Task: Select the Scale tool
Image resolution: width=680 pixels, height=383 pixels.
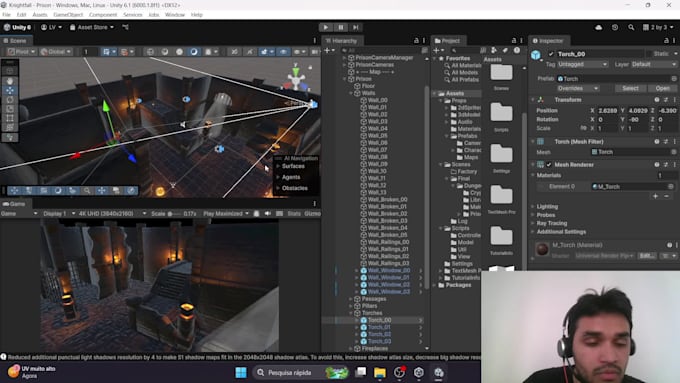Action: [x=10, y=109]
